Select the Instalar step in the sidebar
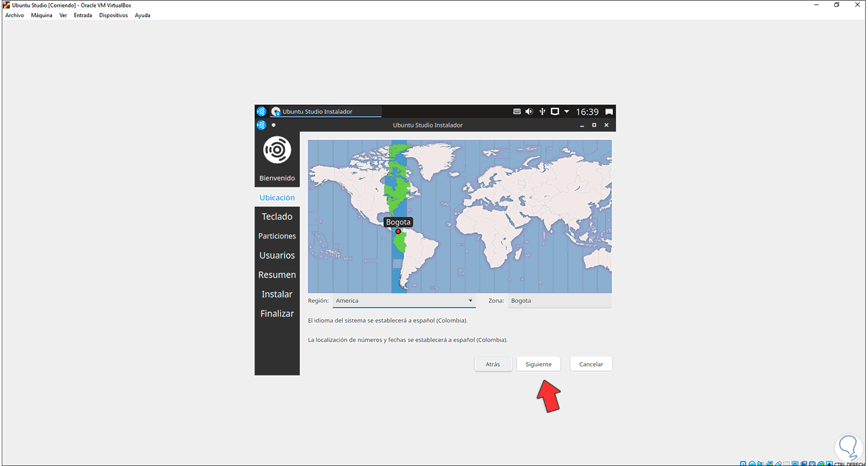 point(277,294)
